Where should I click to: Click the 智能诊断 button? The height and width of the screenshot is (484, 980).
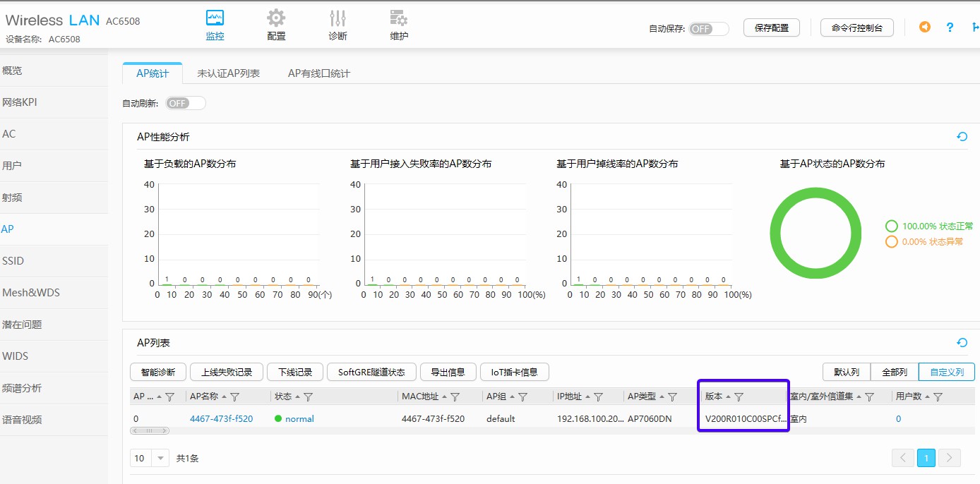(x=158, y=372)
